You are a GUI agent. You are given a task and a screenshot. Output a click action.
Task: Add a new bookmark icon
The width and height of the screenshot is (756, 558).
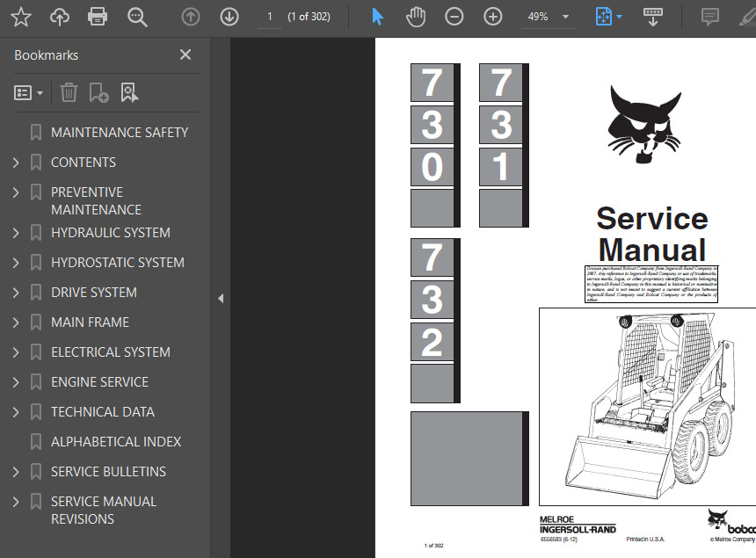98,92
